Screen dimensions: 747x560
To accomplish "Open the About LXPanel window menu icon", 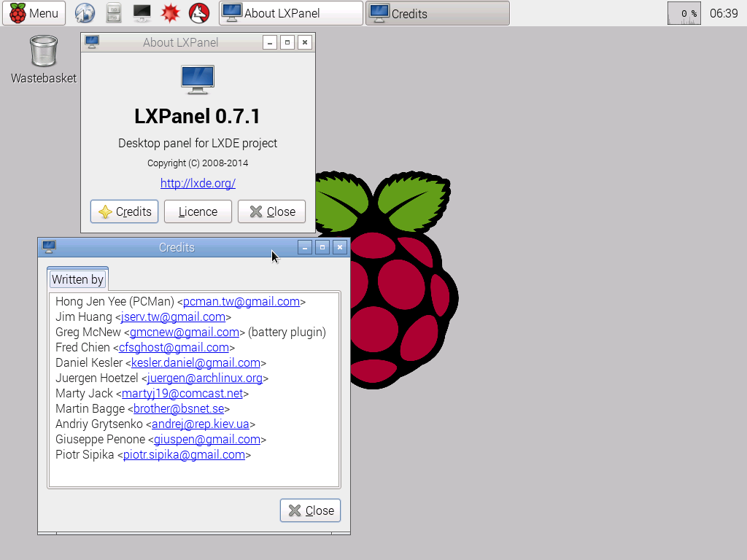I will coord(92,42).
